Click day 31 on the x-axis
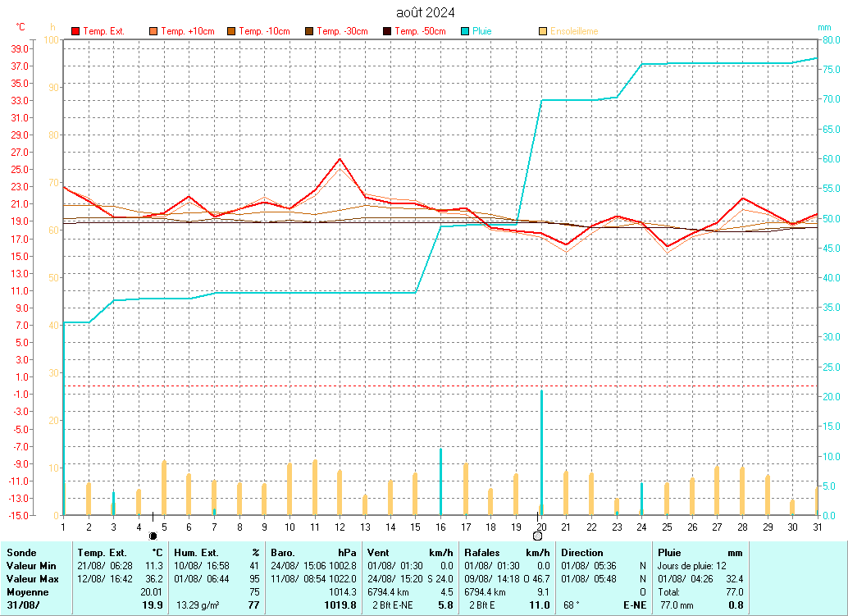This screenshot has height=616, width=848. [817, 526]
